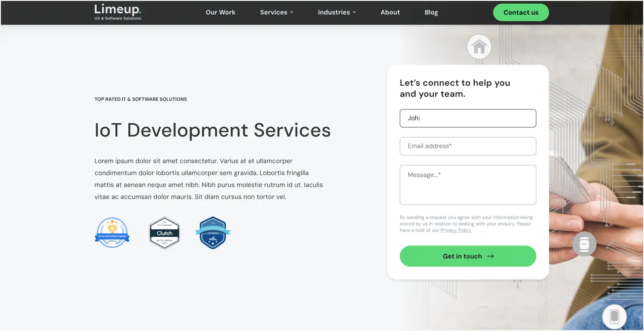Open the GoodFirms trophy award badge
Image resolution: width=644 pixels, height=331 pixels.
click(x=112, y=233)
